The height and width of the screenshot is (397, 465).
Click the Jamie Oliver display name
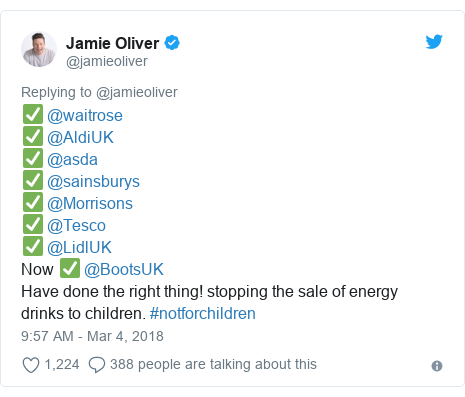[113, 43]
